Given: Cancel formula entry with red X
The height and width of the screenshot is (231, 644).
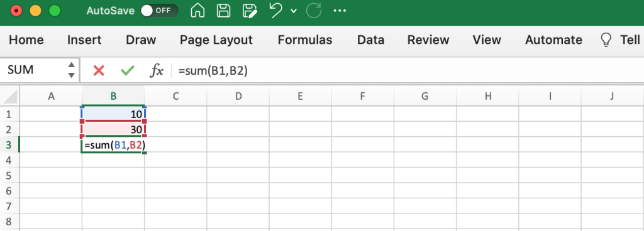Looking at the screenshot, I should (99, 71).
